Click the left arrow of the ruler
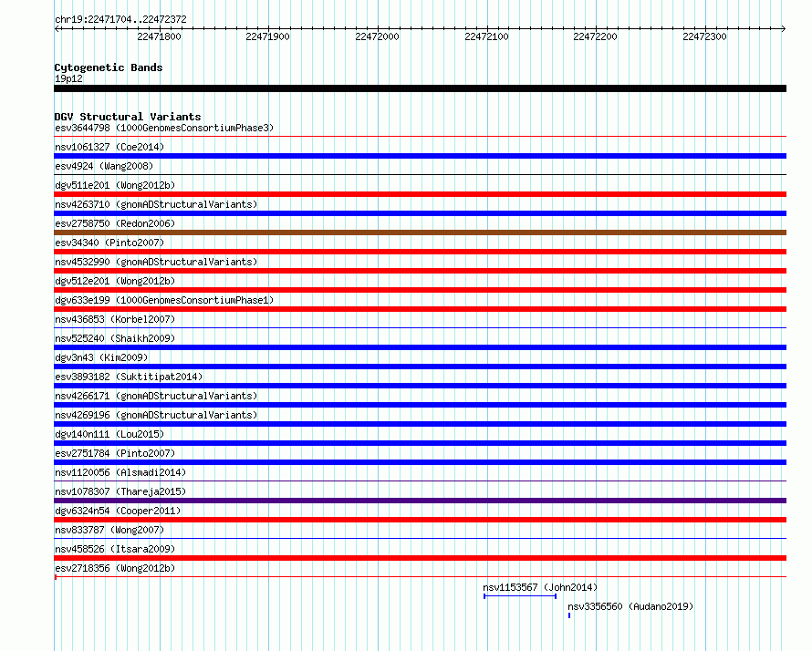The height and width of the screenshot is (651, 812). coord(57,29)
